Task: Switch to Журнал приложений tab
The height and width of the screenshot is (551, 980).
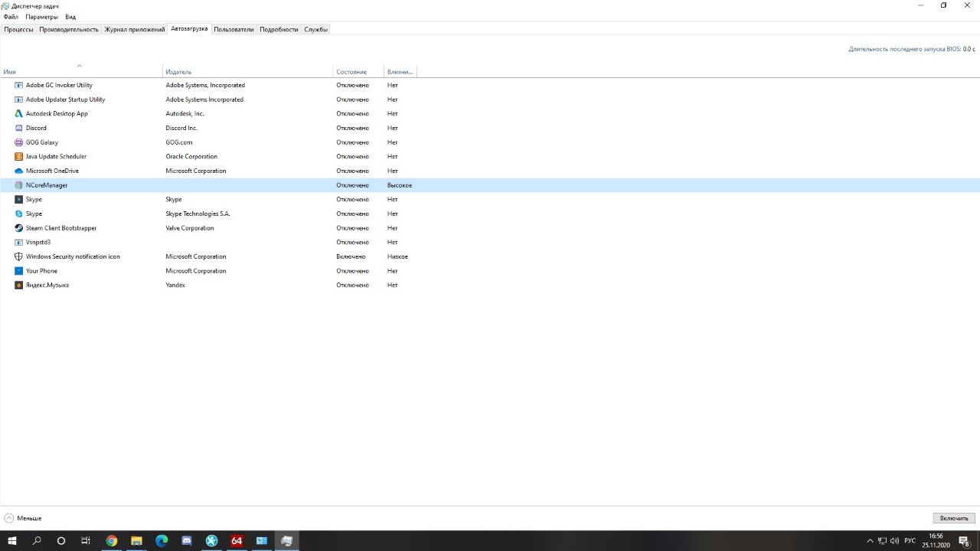Action: (x=135, y=29)
